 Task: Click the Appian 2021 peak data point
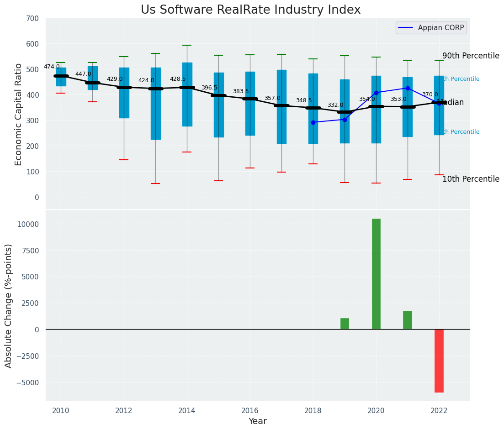coord(408,88)
